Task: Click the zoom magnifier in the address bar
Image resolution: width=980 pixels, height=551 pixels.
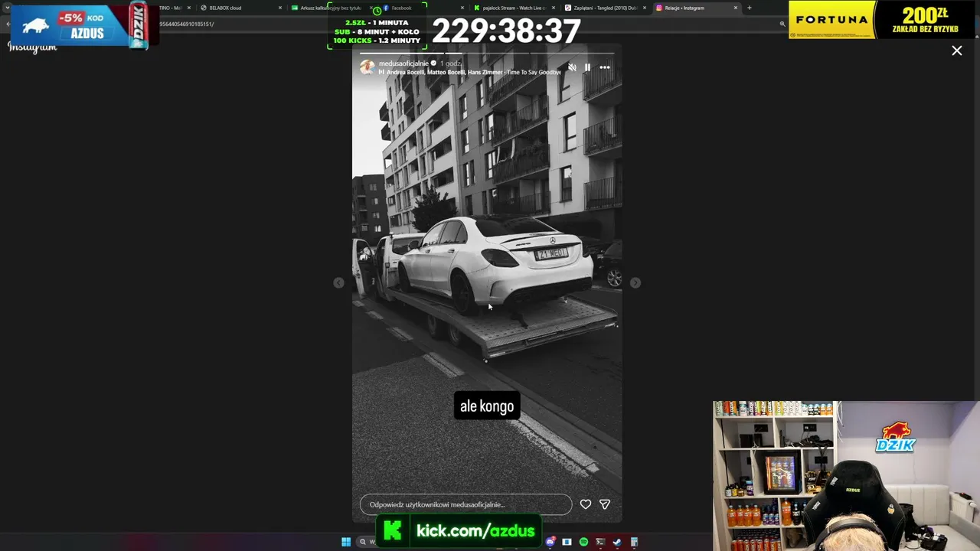Action: [x=782, y=24]
